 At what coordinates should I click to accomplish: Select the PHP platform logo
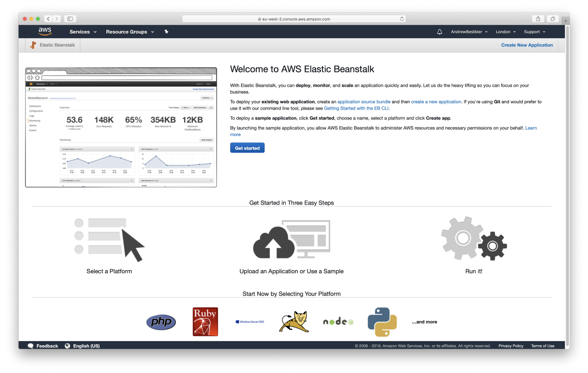click(161, 322)
